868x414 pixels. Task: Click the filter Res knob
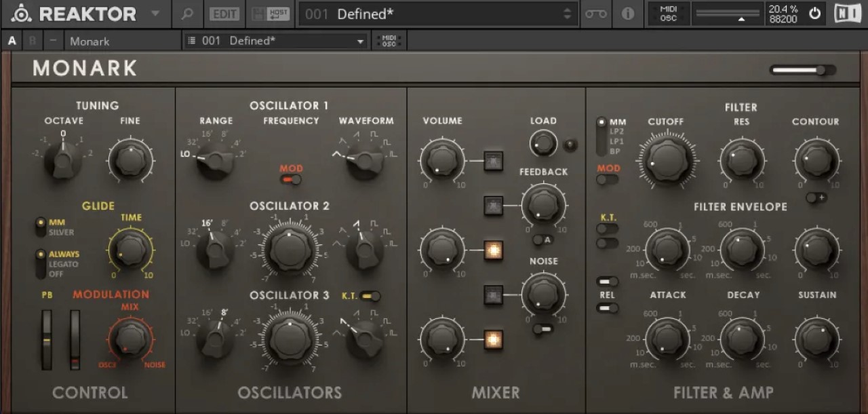[x=742, y=159]
